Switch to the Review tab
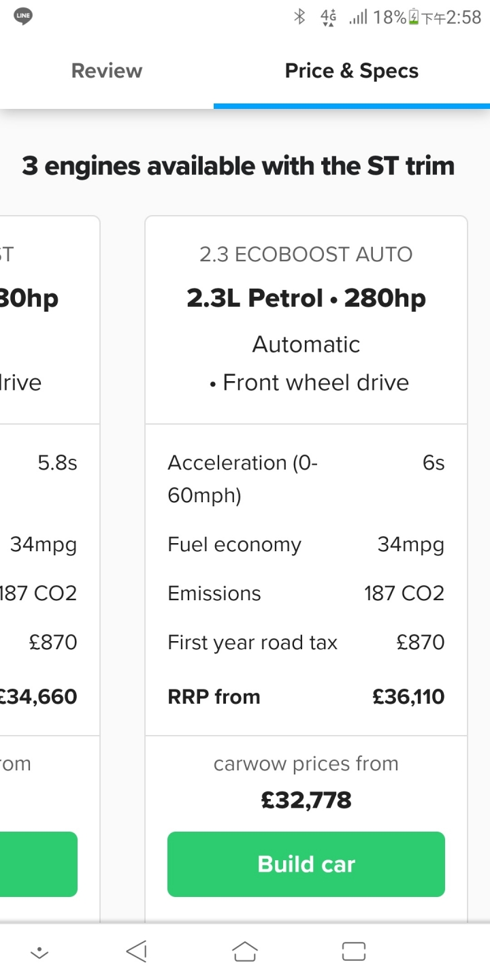Image resolution: width=490 pixels, height=980 pixels. [x=107, y=71]
